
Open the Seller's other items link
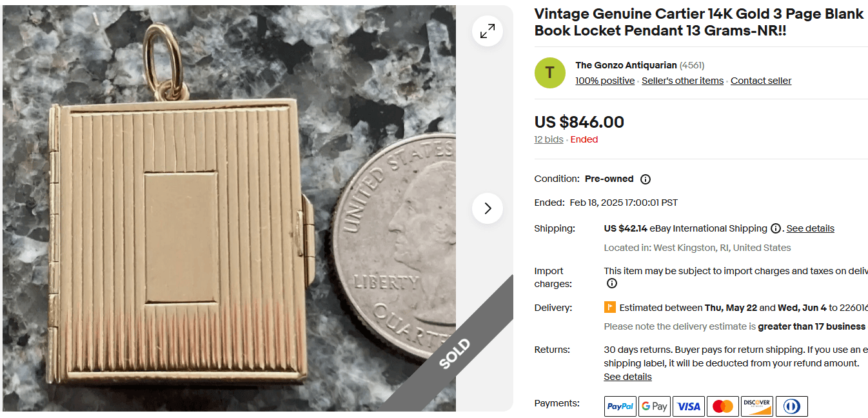(x=682, y=80)
